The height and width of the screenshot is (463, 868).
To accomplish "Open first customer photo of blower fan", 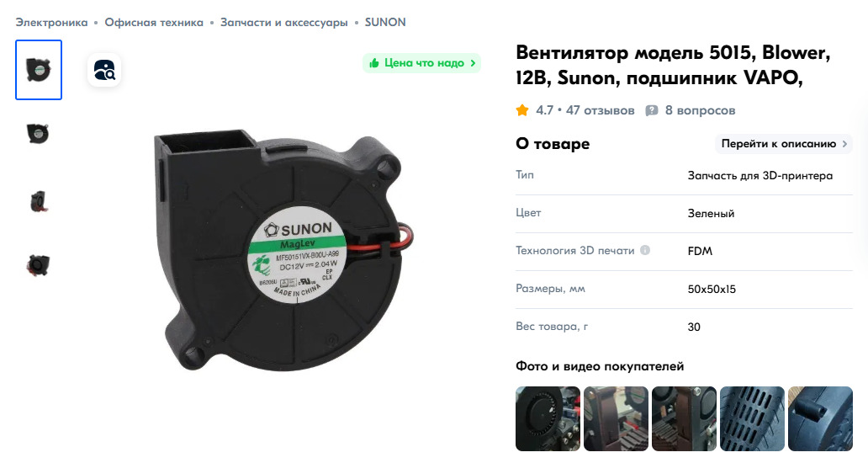I will click(548, 418).
